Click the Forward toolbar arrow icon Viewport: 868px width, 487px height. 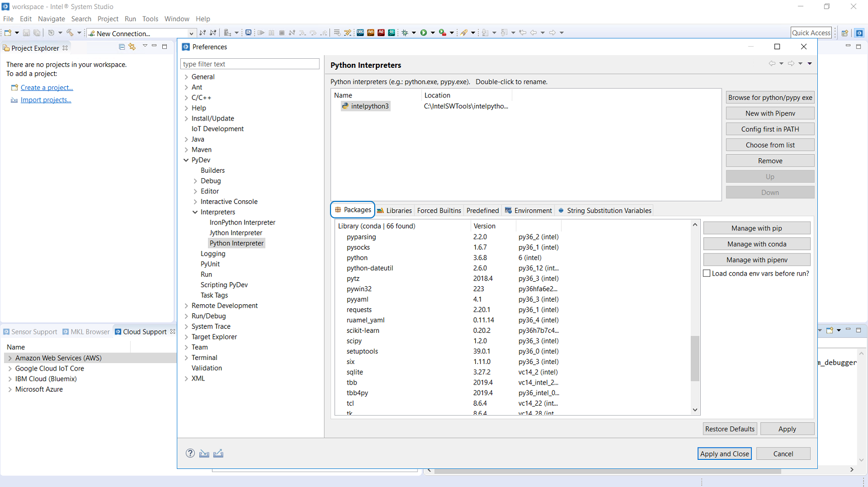pos(552,33)
